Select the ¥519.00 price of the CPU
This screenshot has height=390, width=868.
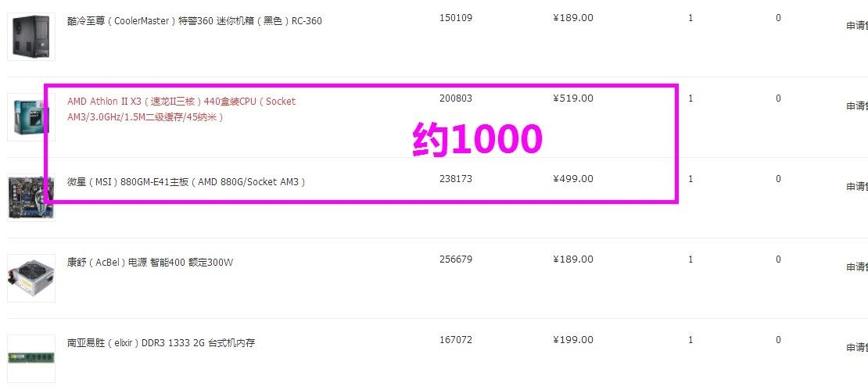tap(573, 98)
